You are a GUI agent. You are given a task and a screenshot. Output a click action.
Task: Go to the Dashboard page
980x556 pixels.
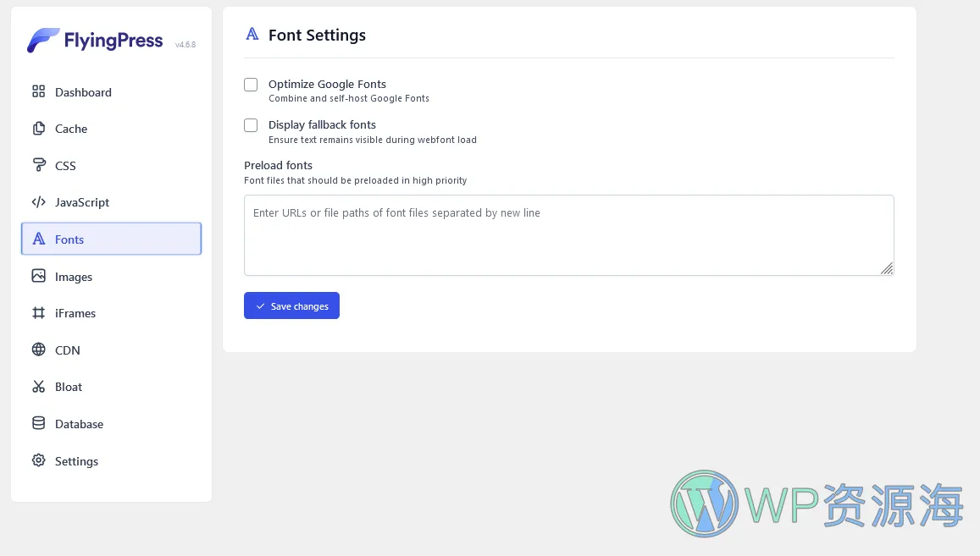click(x=83, y=92)
